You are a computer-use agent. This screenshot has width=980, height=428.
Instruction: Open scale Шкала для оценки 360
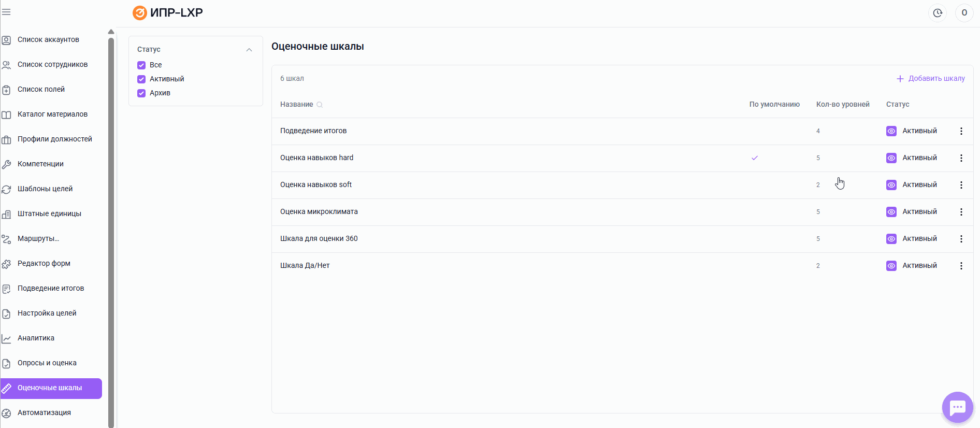[x=319, y=239]
